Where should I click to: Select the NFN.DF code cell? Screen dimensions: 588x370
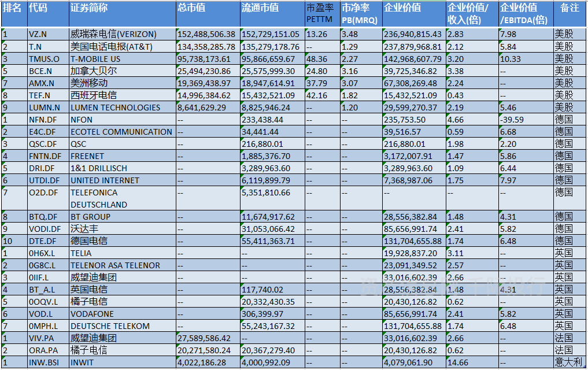tap(49, 120)
